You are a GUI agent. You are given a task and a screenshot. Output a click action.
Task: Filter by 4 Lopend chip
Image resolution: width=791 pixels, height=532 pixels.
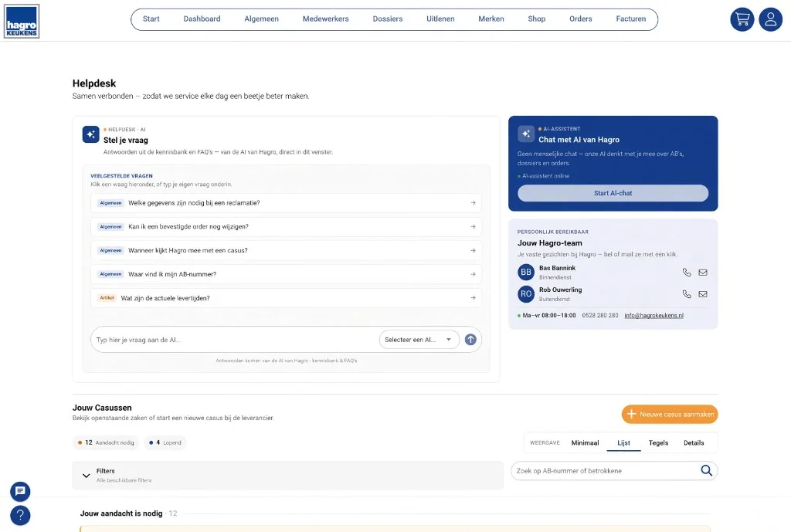(165, 442)
